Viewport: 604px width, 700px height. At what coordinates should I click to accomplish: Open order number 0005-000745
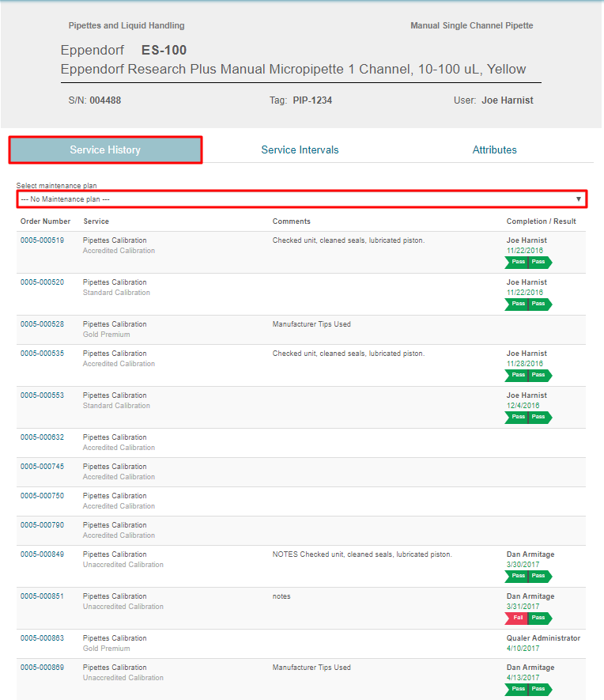[x=42, y=466]
